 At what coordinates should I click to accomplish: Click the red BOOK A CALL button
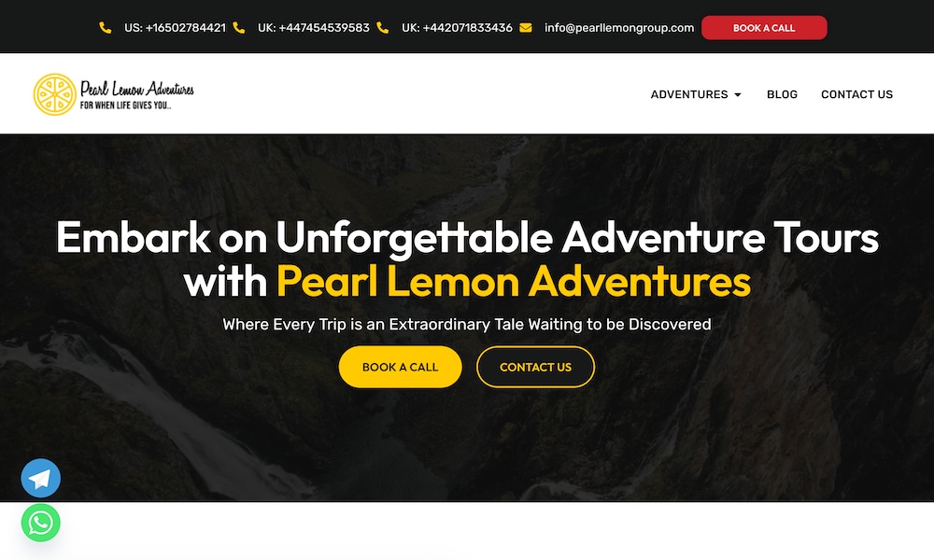[x=764, y=28]
